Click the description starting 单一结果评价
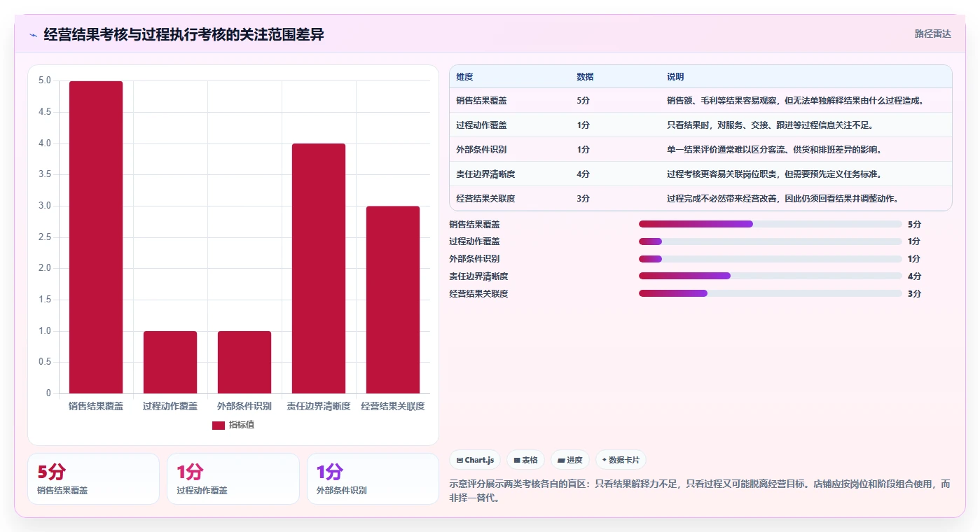 tap(774, 149)
